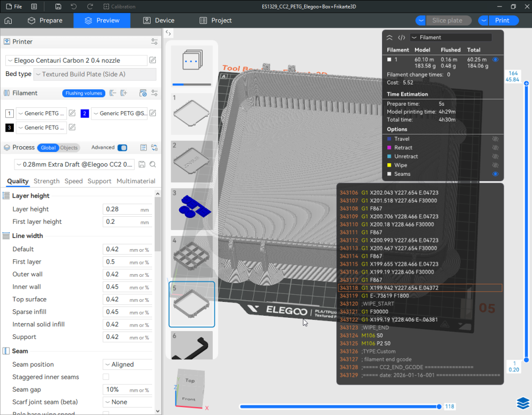Open the Bed type dropdown
The height and width of the screenshot is (415, 532).
[95, 74]
